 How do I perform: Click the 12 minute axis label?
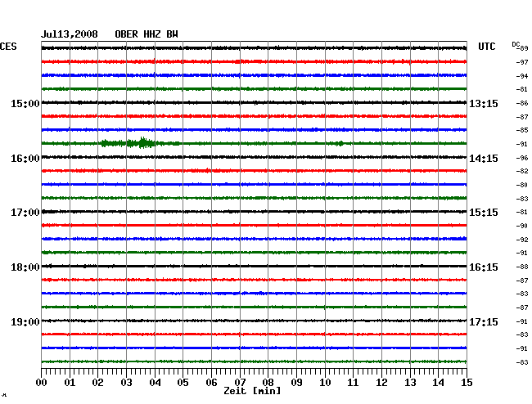[x=381, y=382]
